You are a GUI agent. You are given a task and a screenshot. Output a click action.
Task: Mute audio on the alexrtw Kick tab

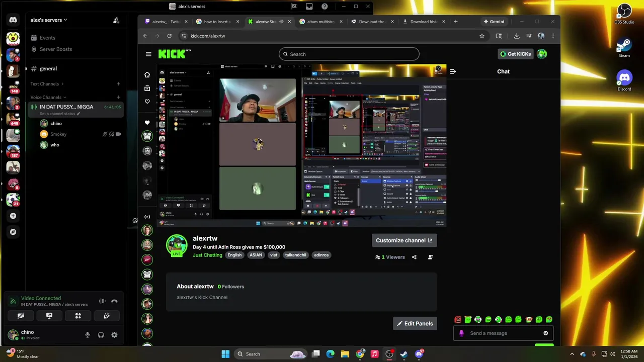281,22
